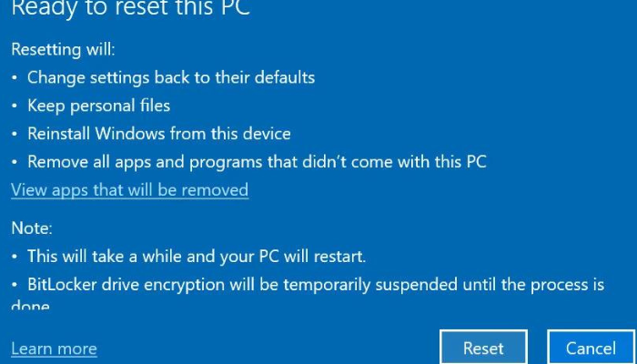Open View apps that will be removed
The image size is (637, 364).
129,190
